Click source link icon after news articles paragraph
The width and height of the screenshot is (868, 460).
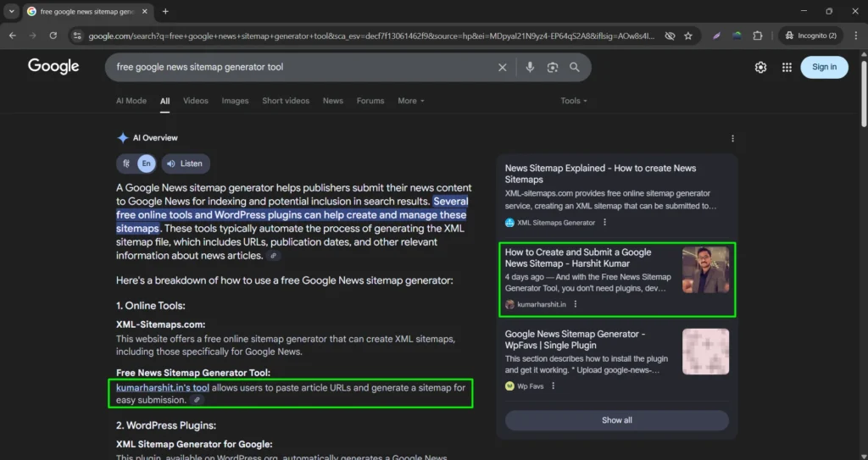click(274, 256)
